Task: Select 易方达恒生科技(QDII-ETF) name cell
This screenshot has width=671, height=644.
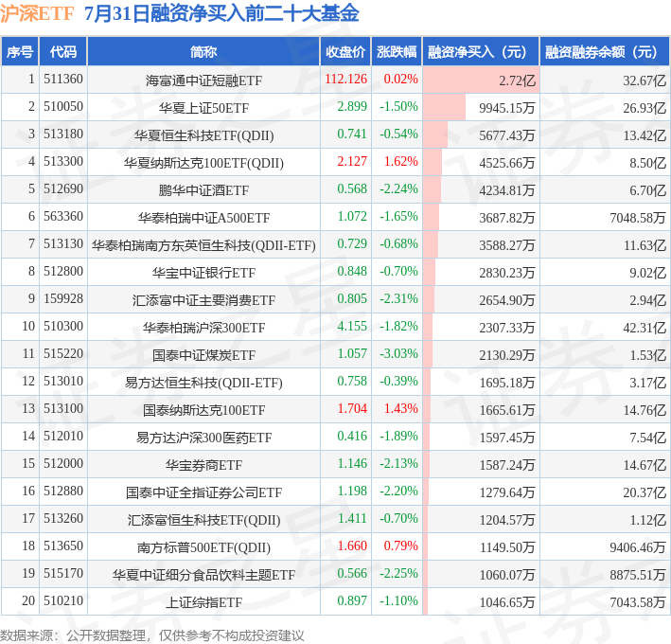Action: tap(203, 382)
